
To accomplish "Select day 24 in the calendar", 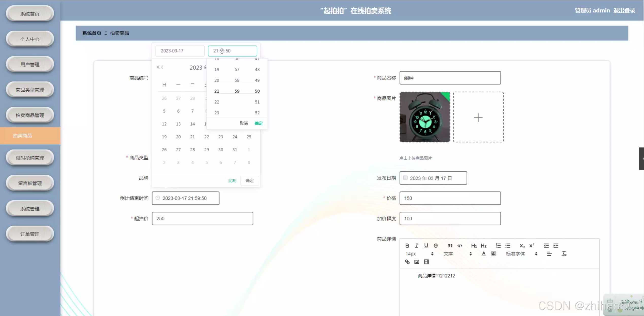I will tap(235, 137).
